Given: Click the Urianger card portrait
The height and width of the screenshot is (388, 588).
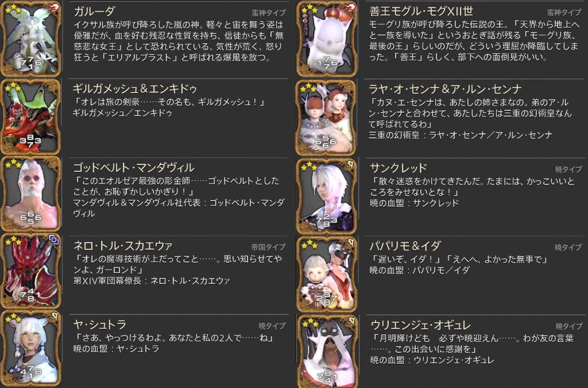Looking at the screenshot, I should [327, 352].
